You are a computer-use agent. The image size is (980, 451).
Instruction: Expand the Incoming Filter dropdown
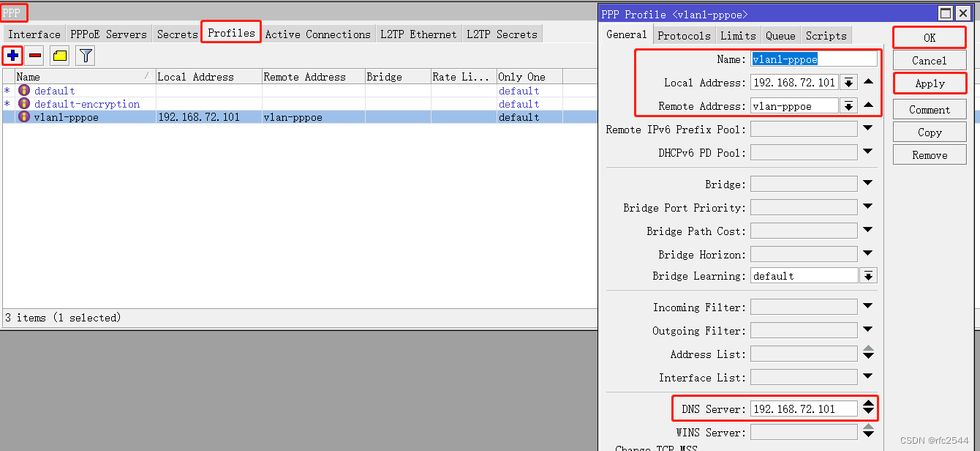click(868, 306)
